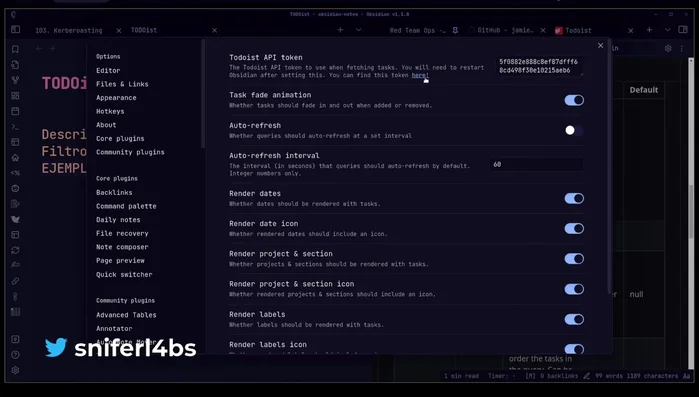This screenshot has width=699, height=397.
Task: Open Appearance settings
Action: coord(116,98)
